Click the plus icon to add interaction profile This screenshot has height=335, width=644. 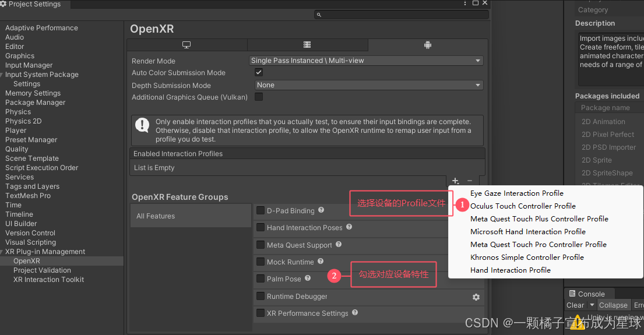pos(455,181)
